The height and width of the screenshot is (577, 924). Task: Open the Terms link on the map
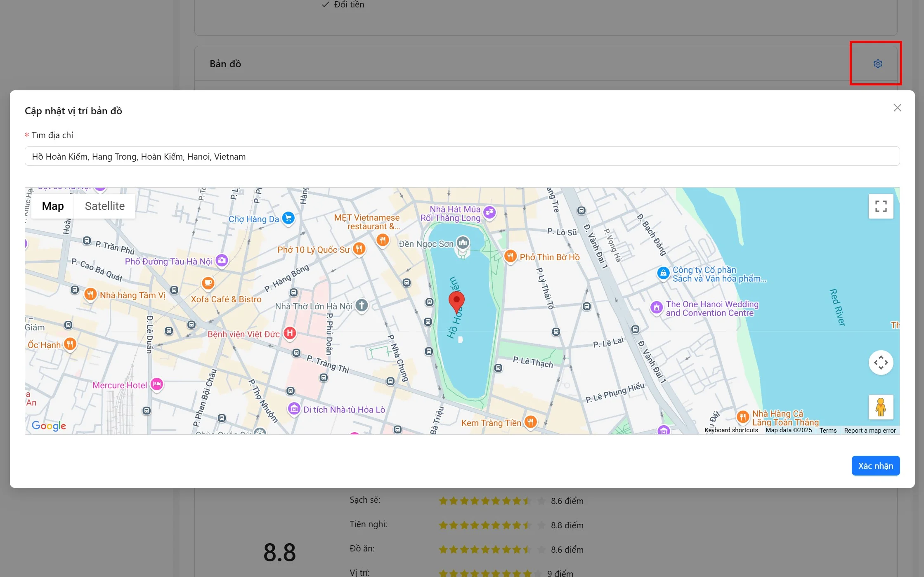coord(828,430)
